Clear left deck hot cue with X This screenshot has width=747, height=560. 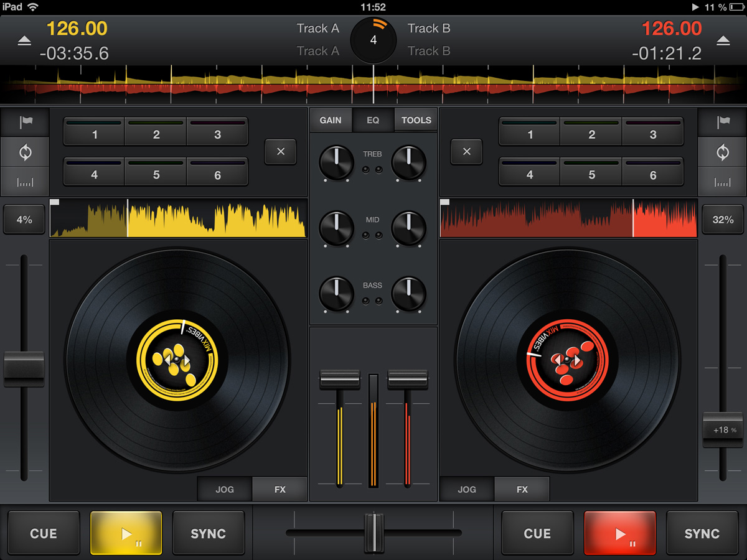(x=280, y=151)
